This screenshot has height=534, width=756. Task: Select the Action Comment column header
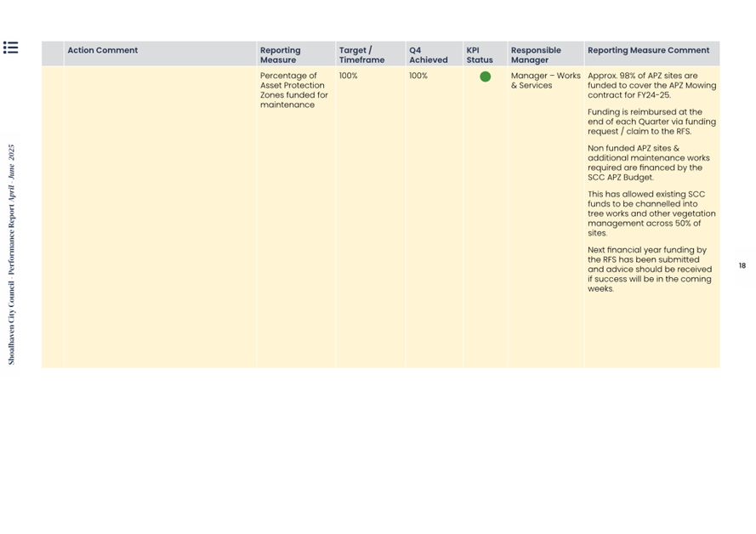102,51
